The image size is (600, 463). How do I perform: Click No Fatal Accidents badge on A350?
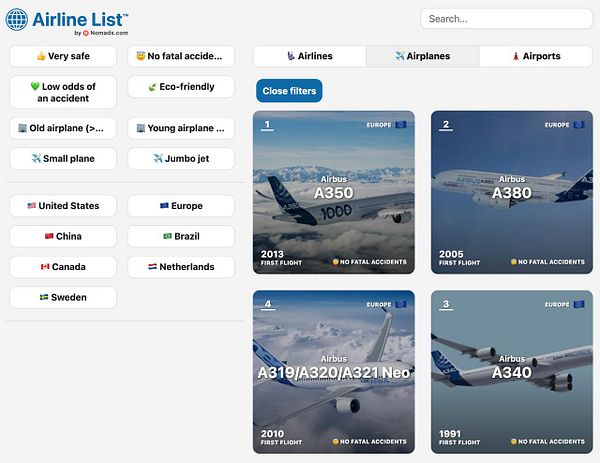(369, 262)
